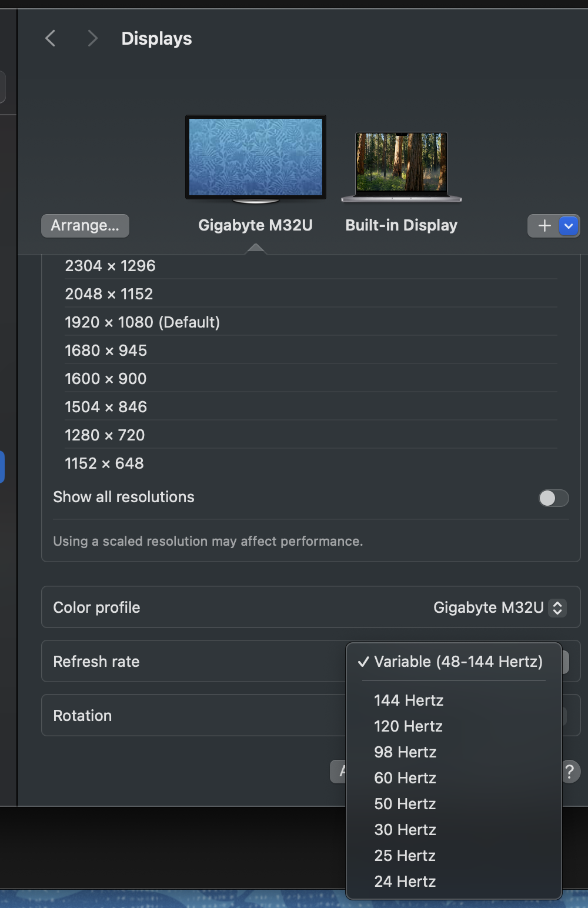
Task: Open the help question mark button
Action: point(569,772)
